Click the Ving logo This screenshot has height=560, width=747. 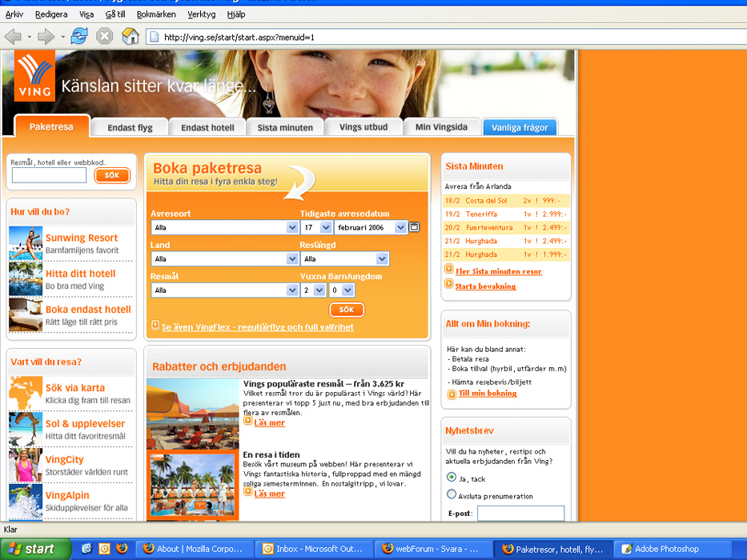(34, 76)
